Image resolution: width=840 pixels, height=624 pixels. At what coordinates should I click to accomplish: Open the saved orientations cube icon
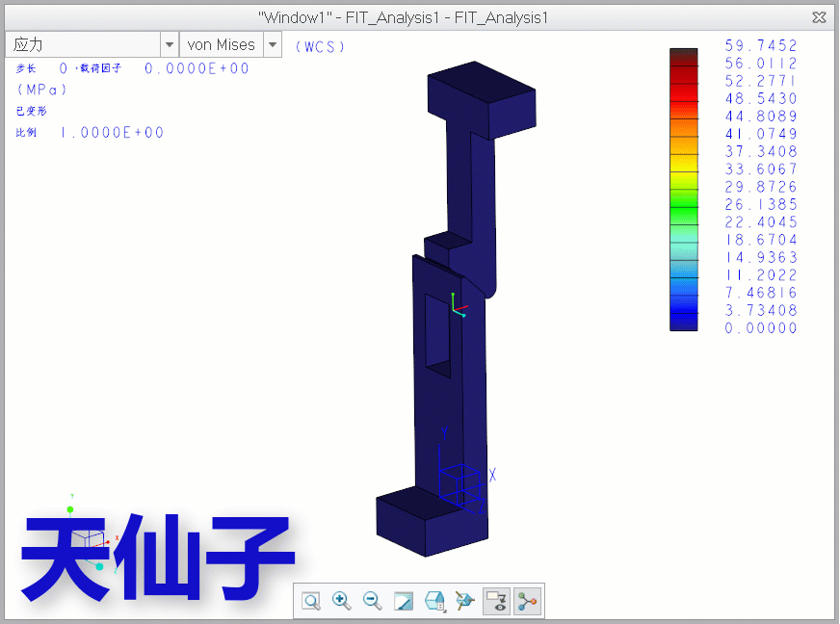click(434, 602)
